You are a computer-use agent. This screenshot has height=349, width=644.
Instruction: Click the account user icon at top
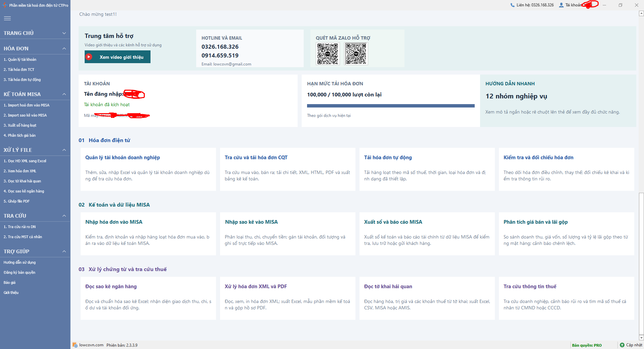[561, 5]
